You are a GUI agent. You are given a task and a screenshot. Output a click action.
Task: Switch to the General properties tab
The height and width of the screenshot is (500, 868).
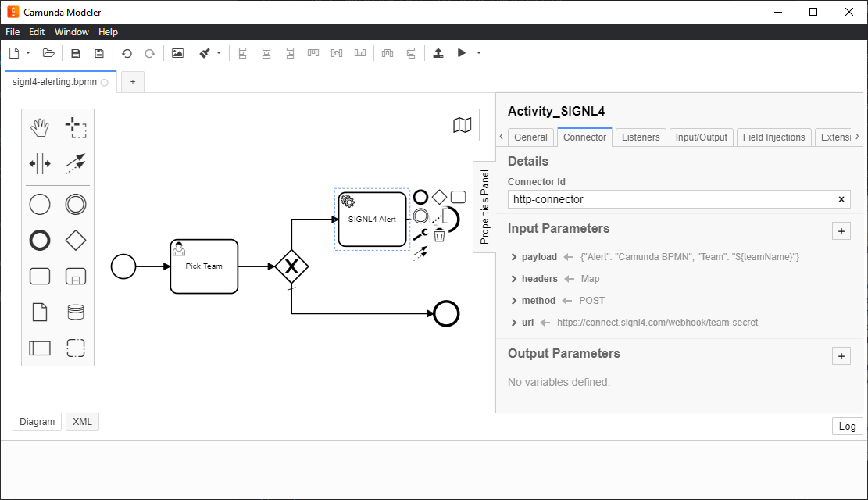530,137
